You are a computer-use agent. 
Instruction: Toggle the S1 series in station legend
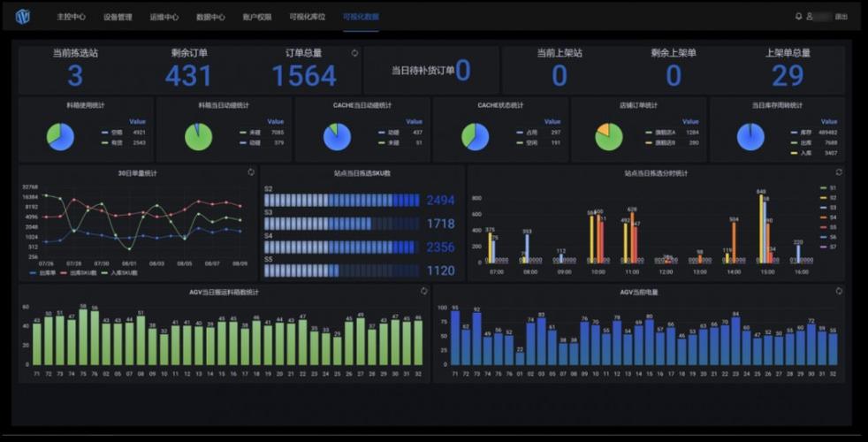(x=829, y=188)
